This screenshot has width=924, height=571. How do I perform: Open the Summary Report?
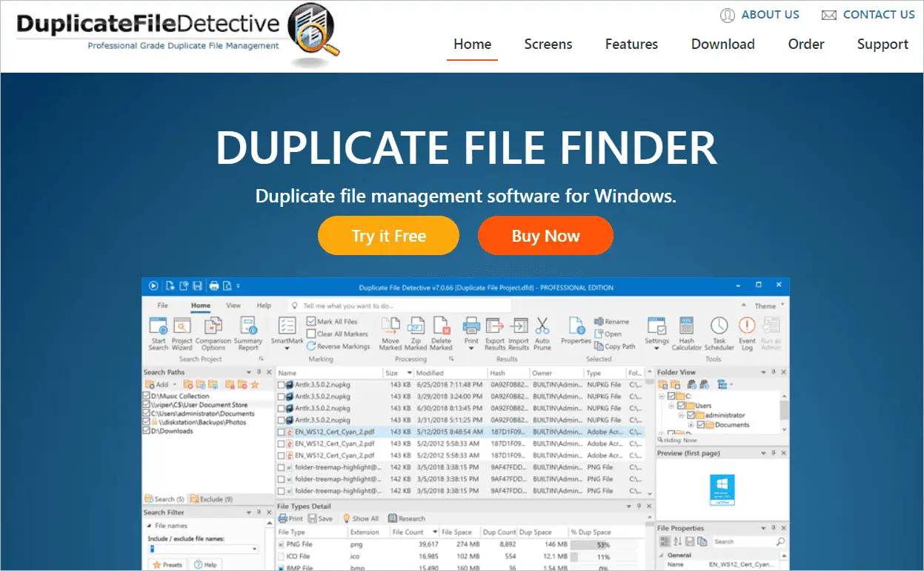click(248, 333)
